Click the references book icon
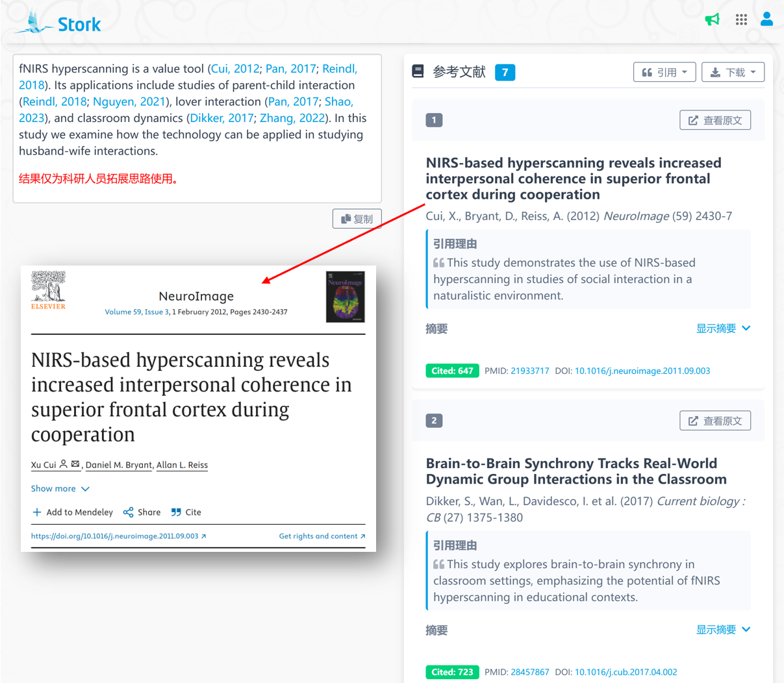The width and height of the screenshot is (784, 683). 418,71
